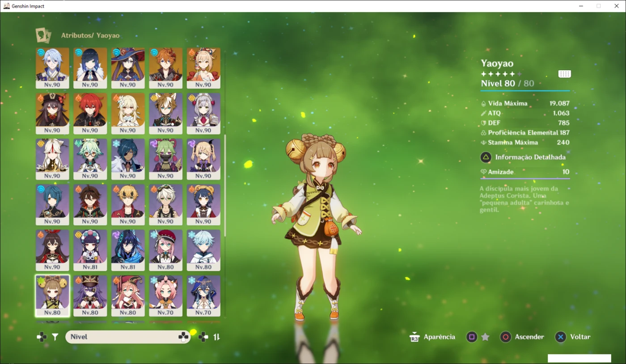Click the keyboard icon beside Yaoyao's stars
Viewport: 626px width, 364px height.
point(565,74)
